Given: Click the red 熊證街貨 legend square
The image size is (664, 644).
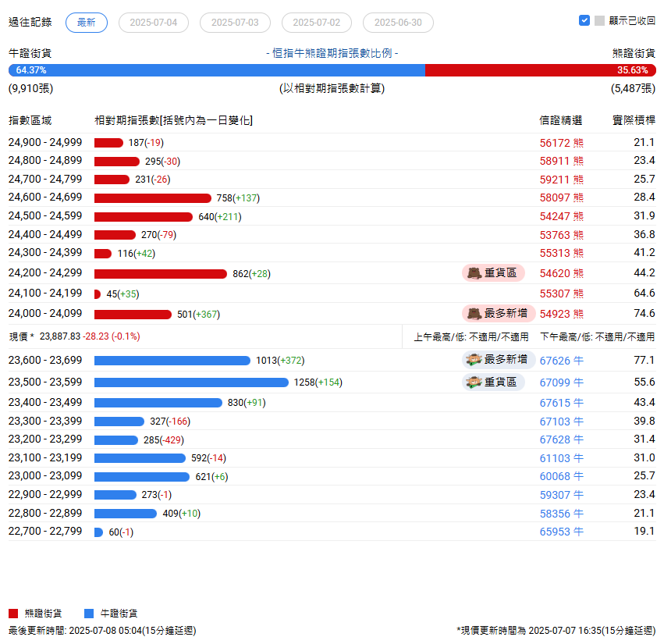Looking at the screenshot, I should (13, 614).
